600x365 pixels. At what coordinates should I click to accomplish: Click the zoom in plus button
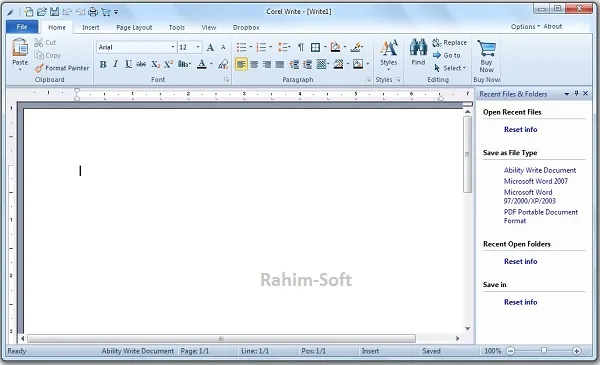coord(576,351)
